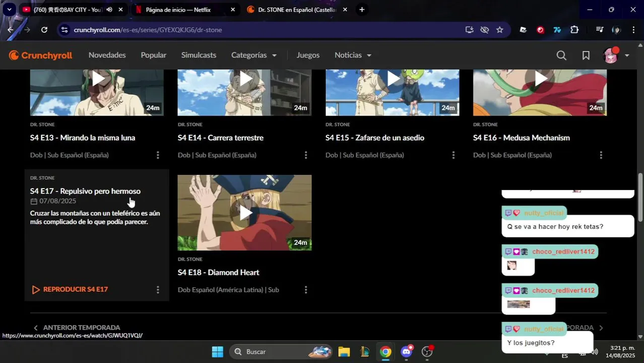The height and width of the screenshot is (363, 644).
Task: Open a new browser tab
Action: [x=362, y=10]
